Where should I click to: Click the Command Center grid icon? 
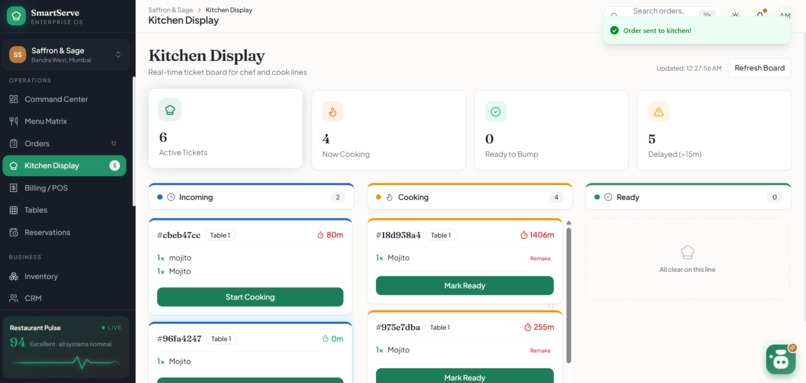pos(14,99)
